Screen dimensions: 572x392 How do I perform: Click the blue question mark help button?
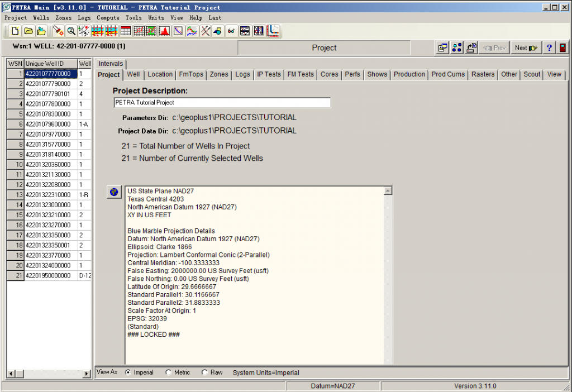[549, 48]
